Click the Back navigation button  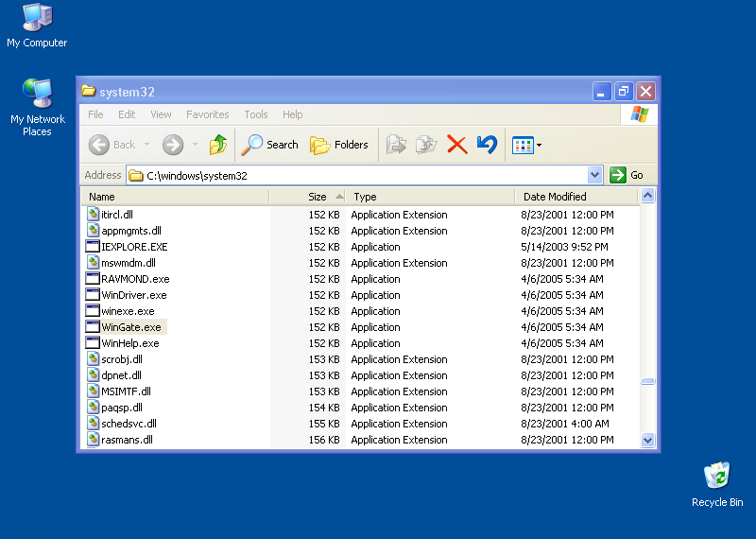(112, 145)
